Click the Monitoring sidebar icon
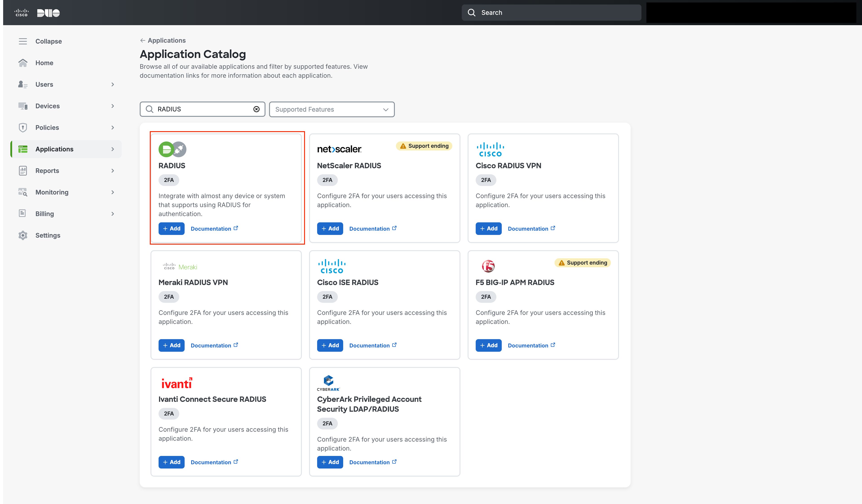Screen dimensions: 862x504 click(x=23, y=192)
